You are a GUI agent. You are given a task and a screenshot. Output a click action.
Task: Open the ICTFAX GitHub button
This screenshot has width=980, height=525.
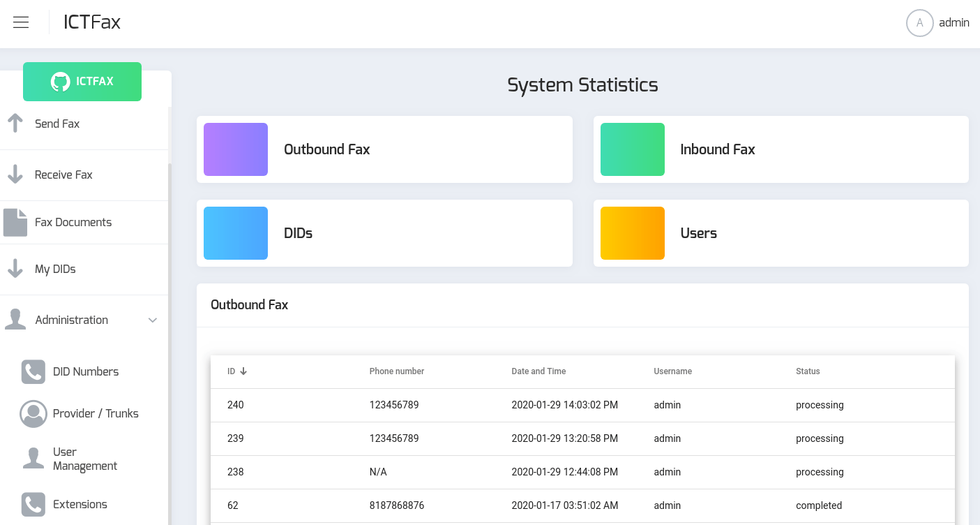(82, 82)
